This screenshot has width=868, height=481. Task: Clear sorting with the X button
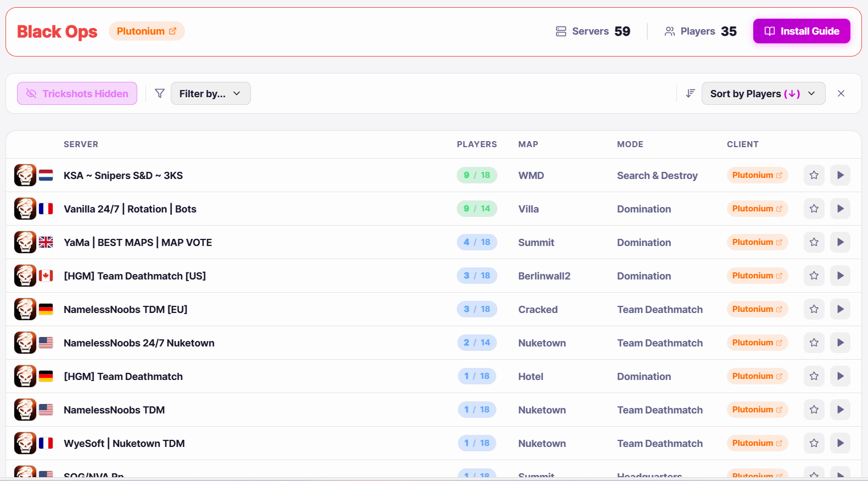[x=841, y=93]
